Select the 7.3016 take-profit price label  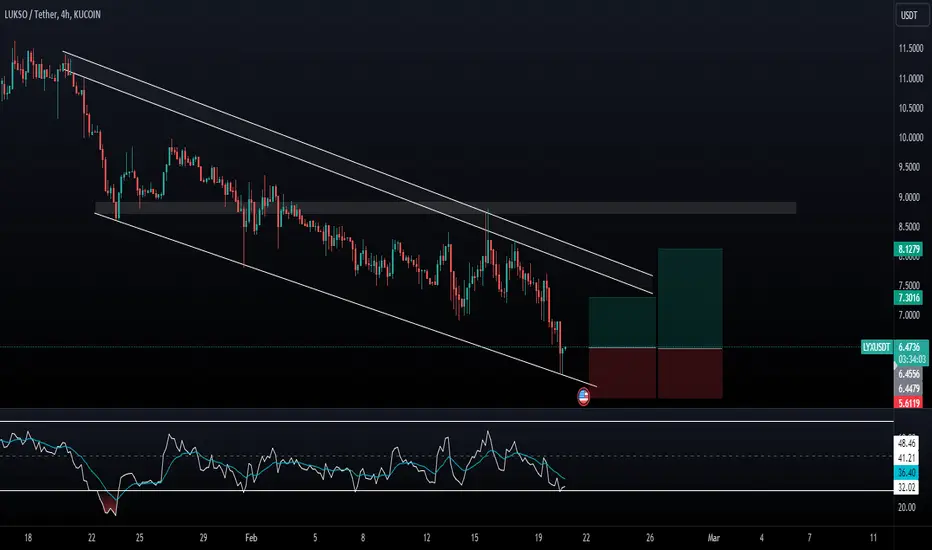tap(909, 298)
